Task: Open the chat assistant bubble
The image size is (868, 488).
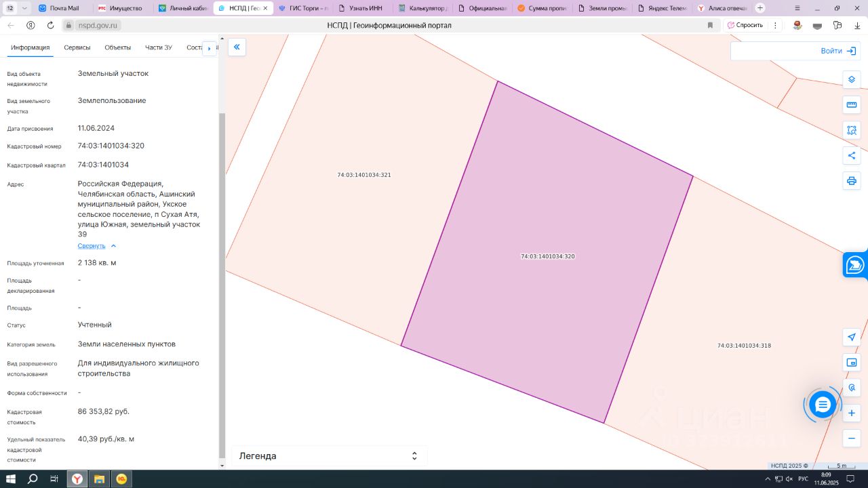Action: click(x=823, y=405)
